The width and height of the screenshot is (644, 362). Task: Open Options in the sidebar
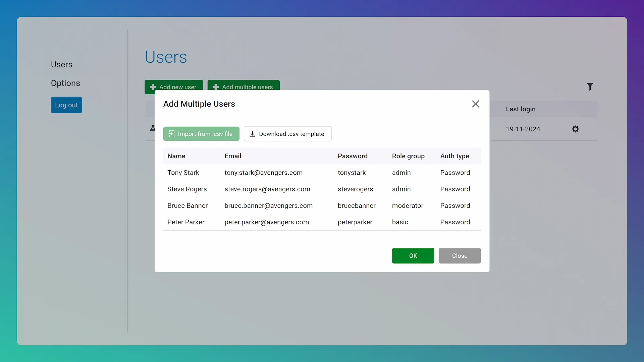point(65,83)
